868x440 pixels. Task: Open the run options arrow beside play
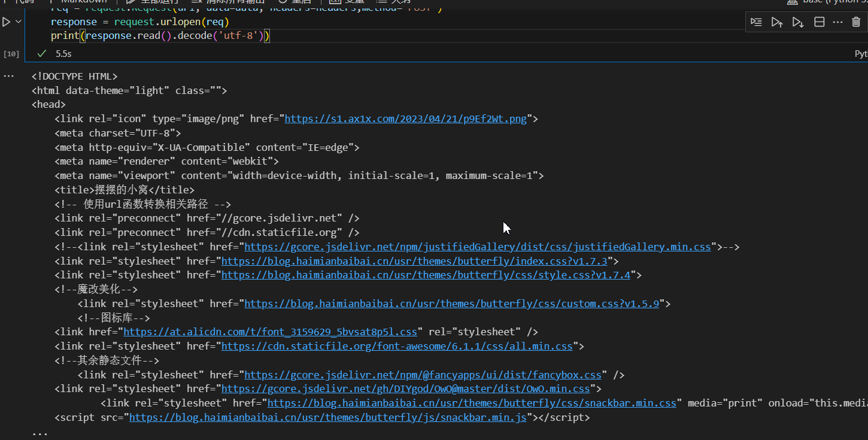click(x=18, y=22)
